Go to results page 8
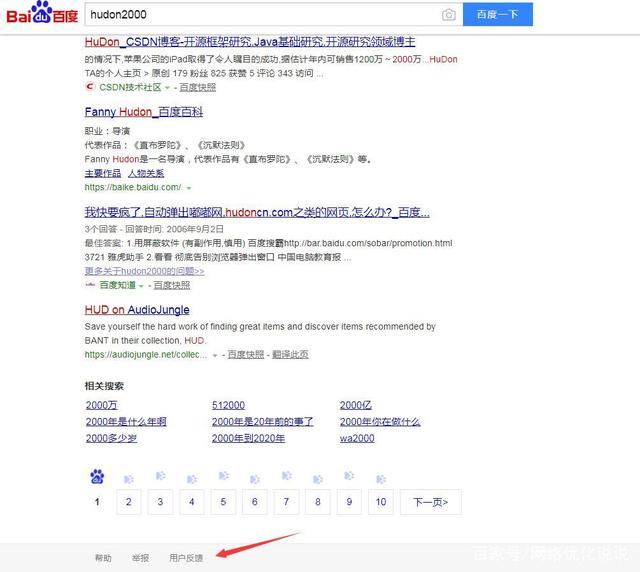Screen dimensions: 640x572 [x=318, y=502]
